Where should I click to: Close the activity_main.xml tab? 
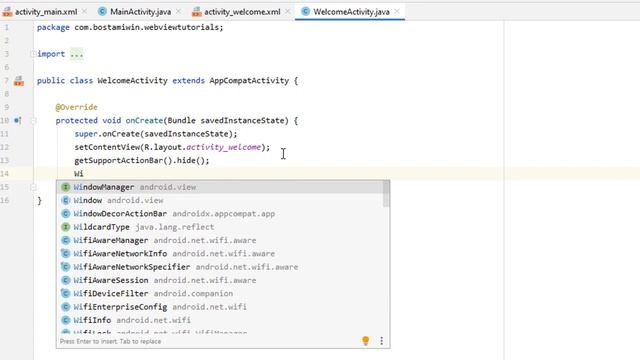click(84, 12)
